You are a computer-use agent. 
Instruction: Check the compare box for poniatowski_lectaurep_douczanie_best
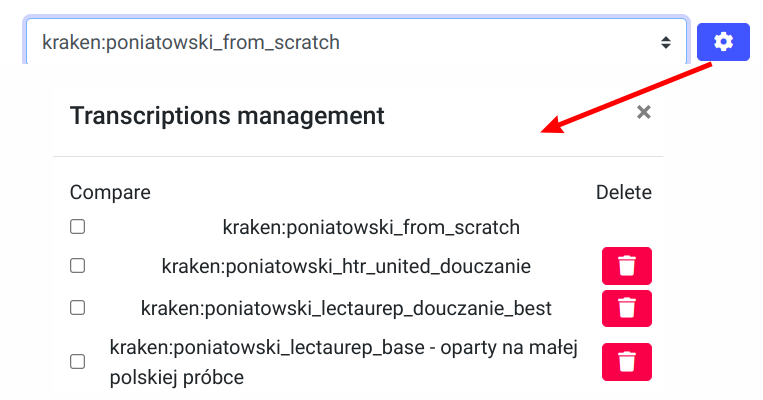(x=77, y=308)
